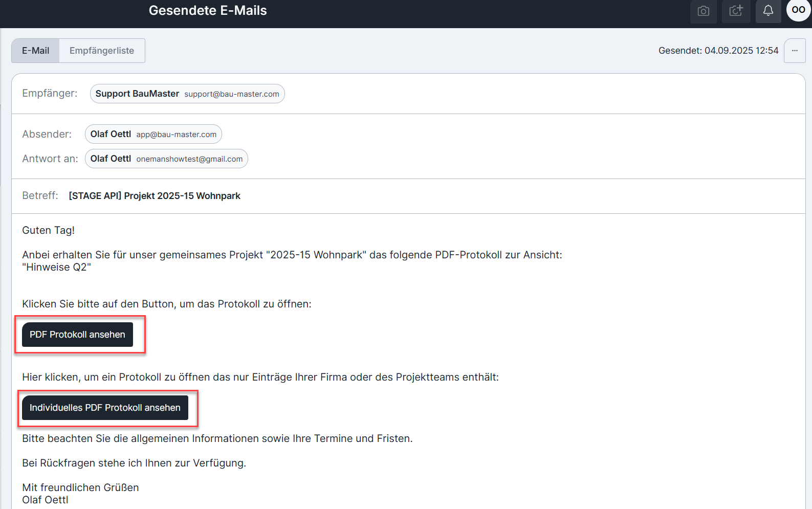Select the E-Mail tab
812x509 pixels.
(x=36, y=51)
